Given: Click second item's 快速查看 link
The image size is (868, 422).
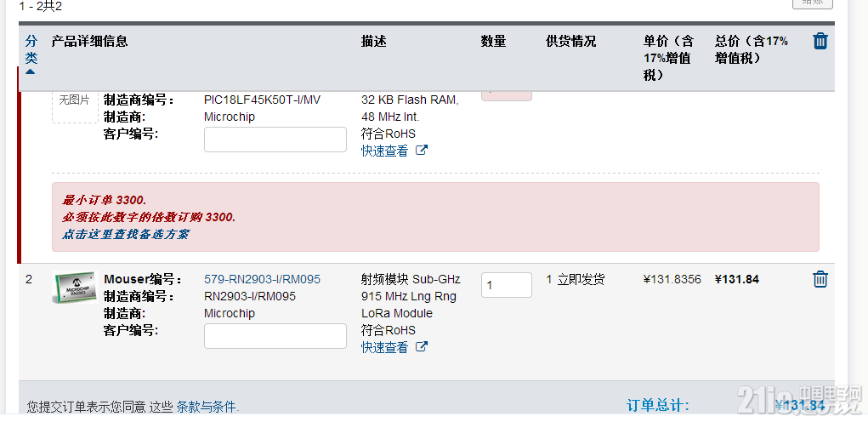Looking at the screenshot, I should pos(385,347).
